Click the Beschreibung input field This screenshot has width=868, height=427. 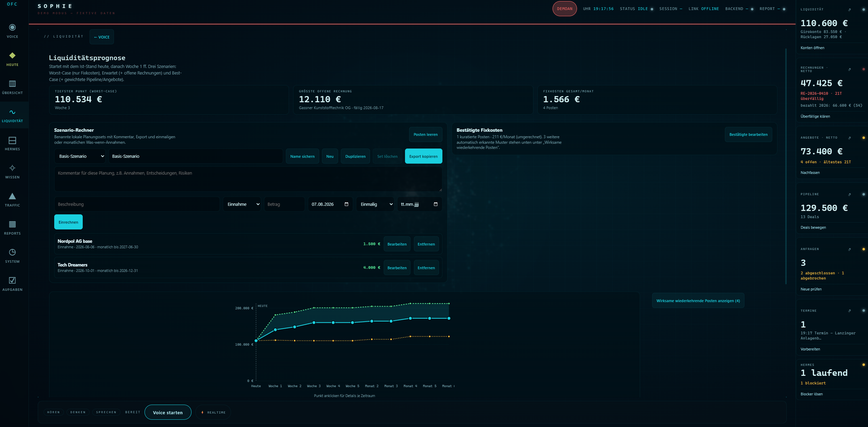click(137, 204)
